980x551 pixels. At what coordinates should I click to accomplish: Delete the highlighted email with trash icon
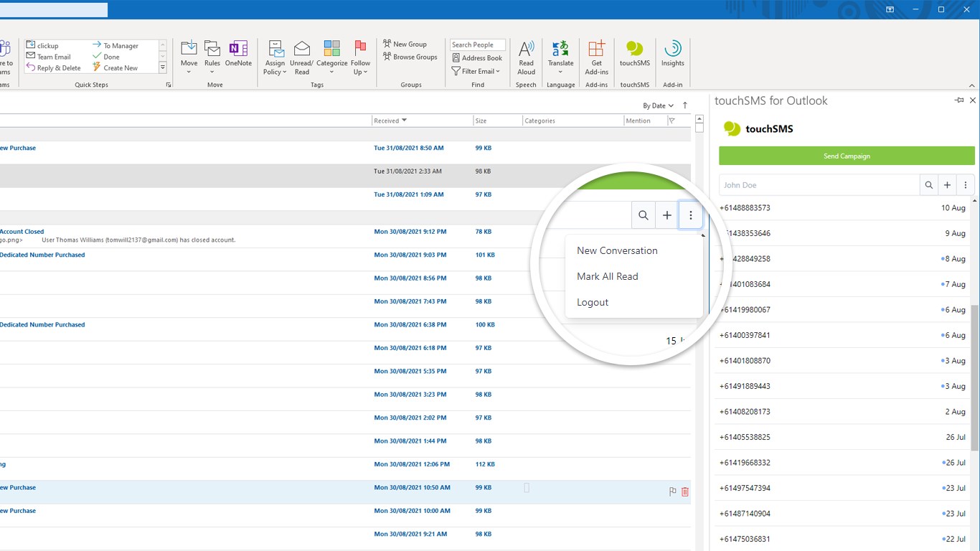point(685,491)
